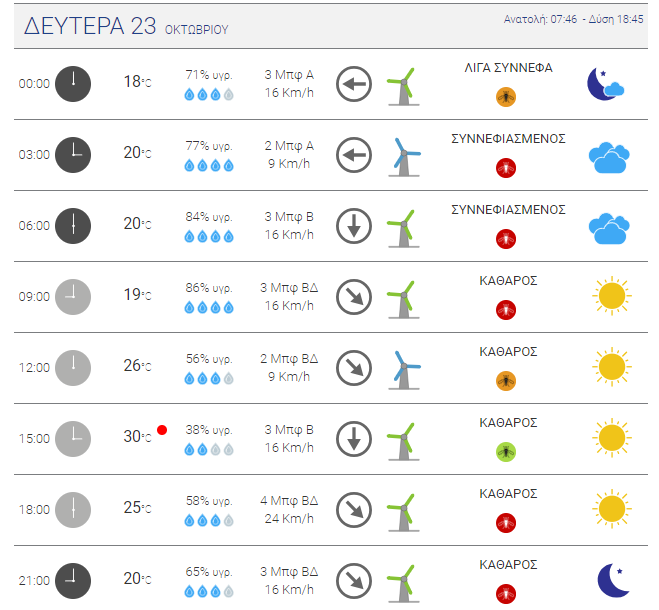The image size is (659, 610).
Task: Click the north wind arrow at 15:00
Action: tap(354, 438)
